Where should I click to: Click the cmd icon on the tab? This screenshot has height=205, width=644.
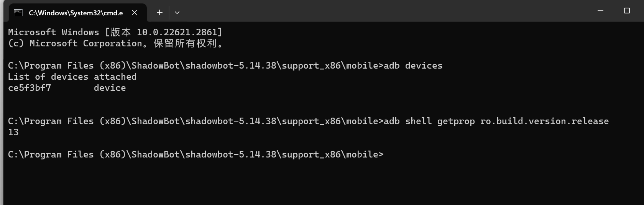click(18, 13)
